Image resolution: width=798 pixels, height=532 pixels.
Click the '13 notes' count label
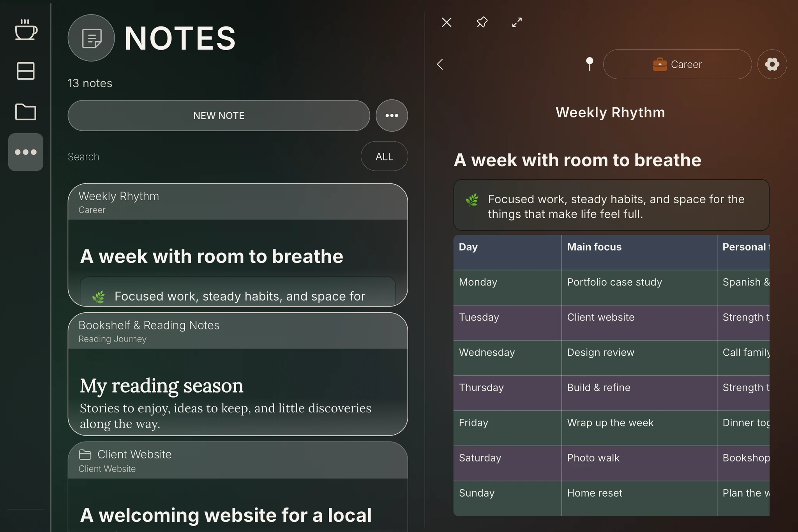tap(90, 83)
